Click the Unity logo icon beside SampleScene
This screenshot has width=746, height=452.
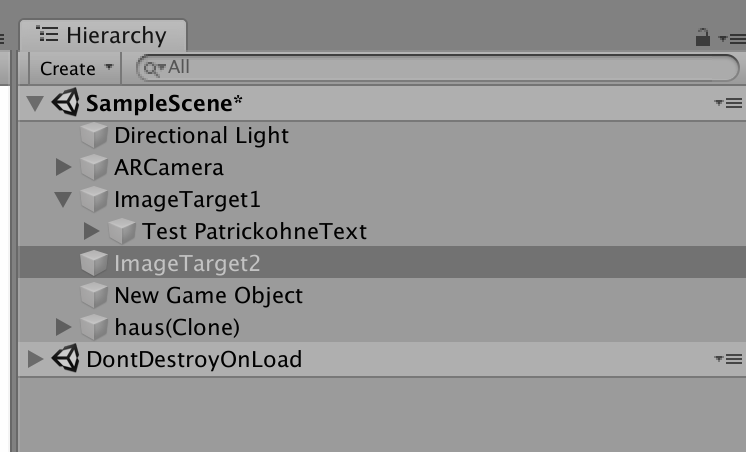[66, 103]
